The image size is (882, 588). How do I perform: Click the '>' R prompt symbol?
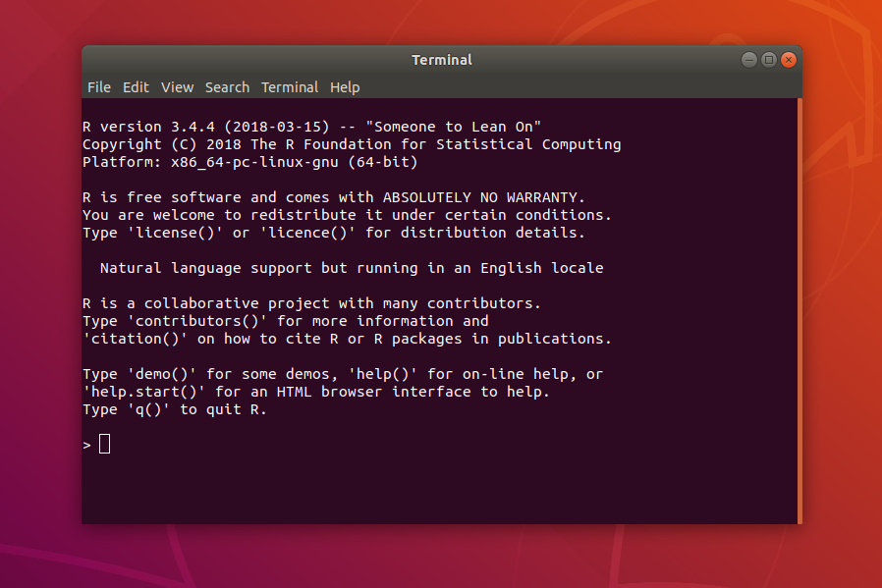(86, 446)
